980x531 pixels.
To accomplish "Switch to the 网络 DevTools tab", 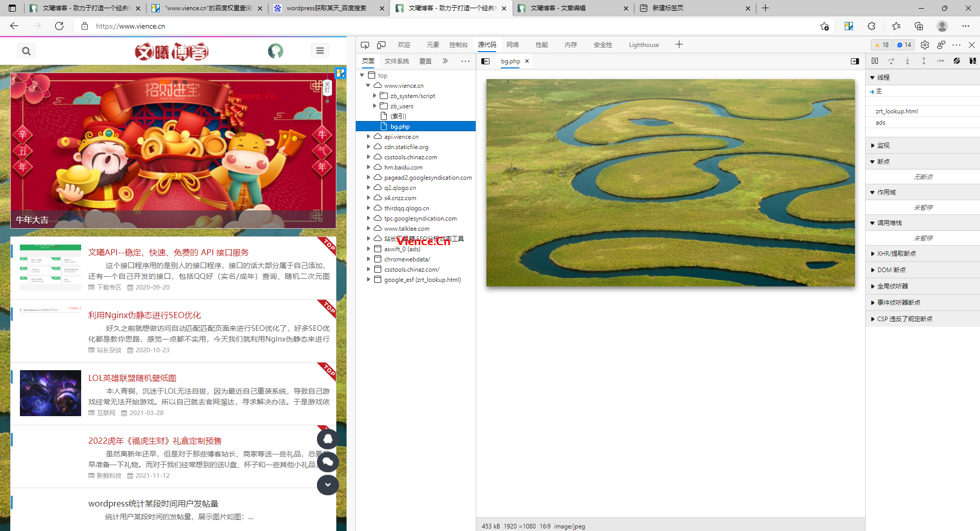I will [512, 45].
